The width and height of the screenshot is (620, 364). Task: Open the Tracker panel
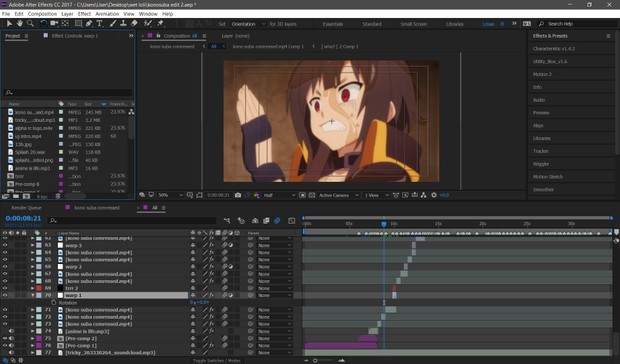point(540,151)
